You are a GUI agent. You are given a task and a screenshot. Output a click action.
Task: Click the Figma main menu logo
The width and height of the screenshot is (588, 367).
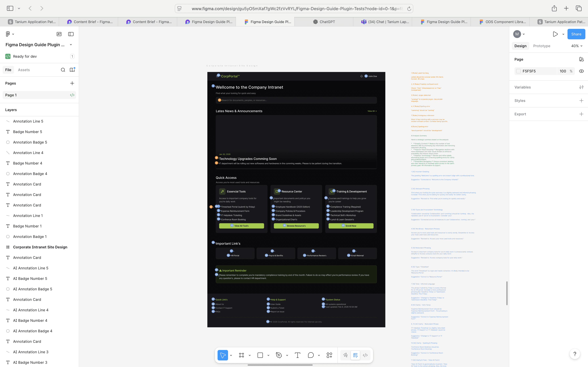[x=8, y=34]
